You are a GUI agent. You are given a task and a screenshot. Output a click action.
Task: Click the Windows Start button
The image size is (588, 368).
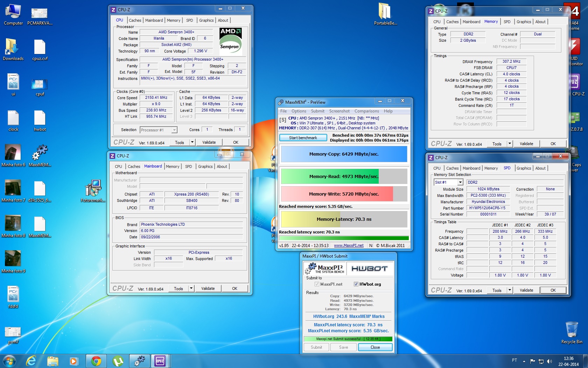(x=9, y=361)
